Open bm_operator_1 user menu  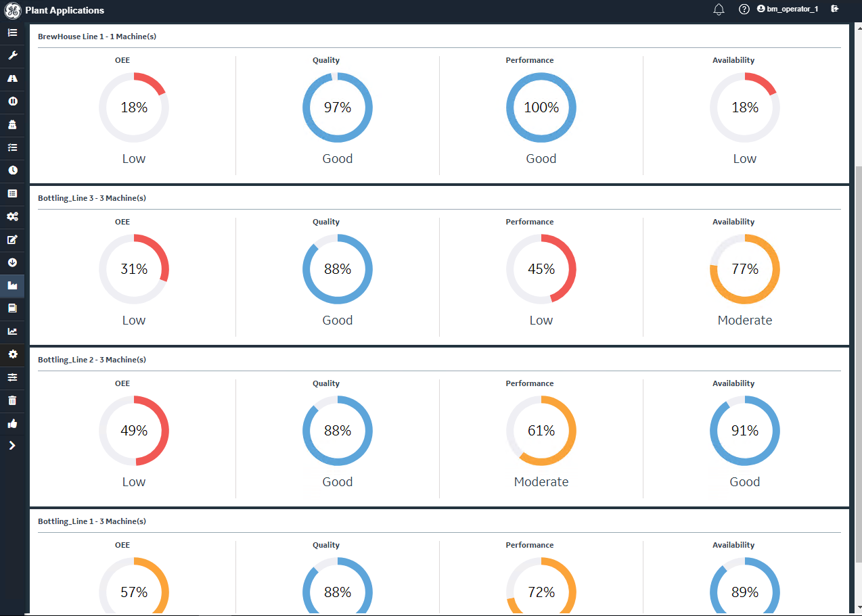click(x=788, y=9)
